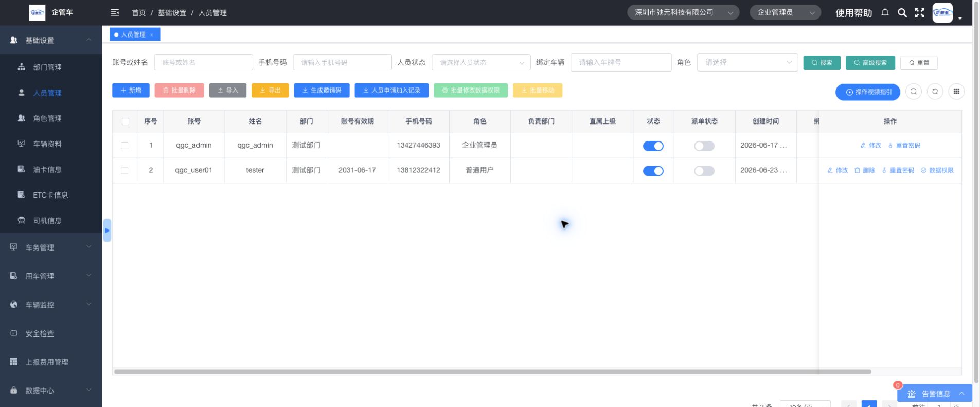Open the 角色 filter dropdown
Image resolution: width=980 pixels, height=407 pixels.
(x=747, y=62)
